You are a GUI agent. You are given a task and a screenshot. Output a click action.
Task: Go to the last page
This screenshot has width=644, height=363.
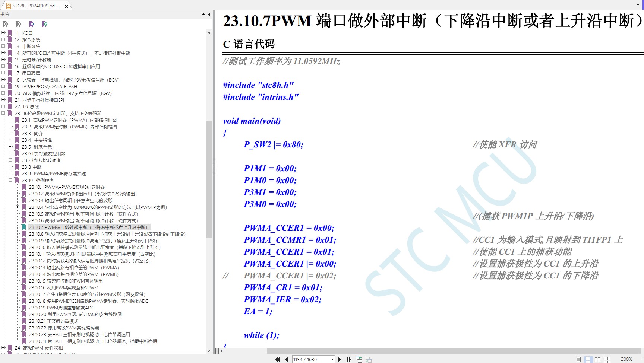tap(349, 359)
